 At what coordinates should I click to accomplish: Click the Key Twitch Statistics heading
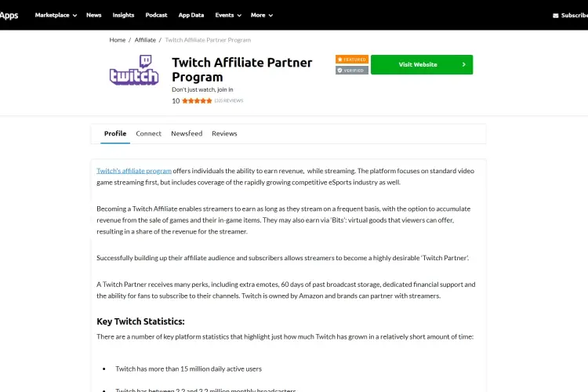pyautogui.click(x=140, y=321)
